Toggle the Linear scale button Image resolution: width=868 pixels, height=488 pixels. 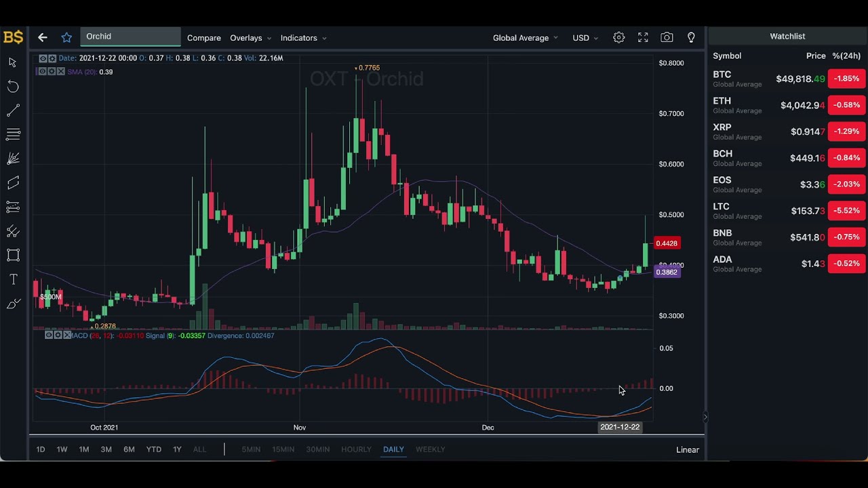(687, 450)
